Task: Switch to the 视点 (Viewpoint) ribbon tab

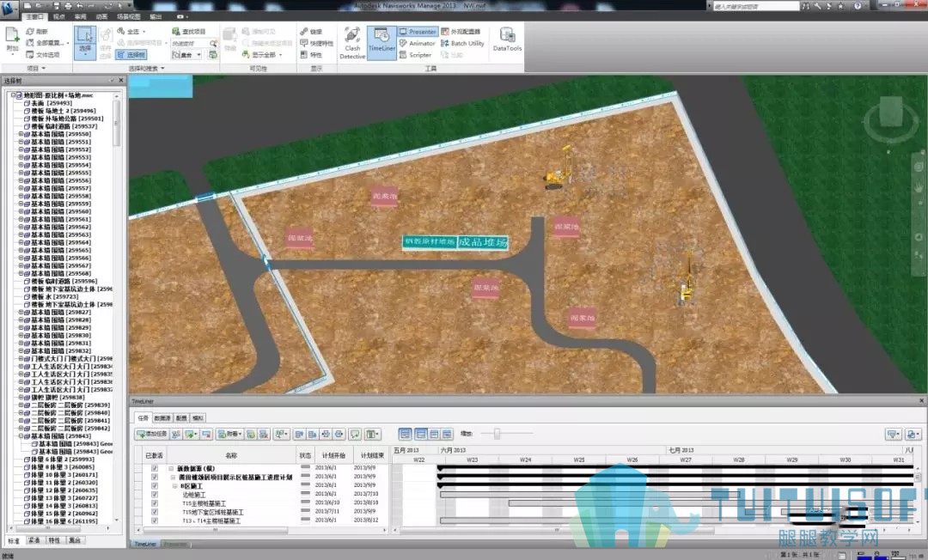Action: 59,17
